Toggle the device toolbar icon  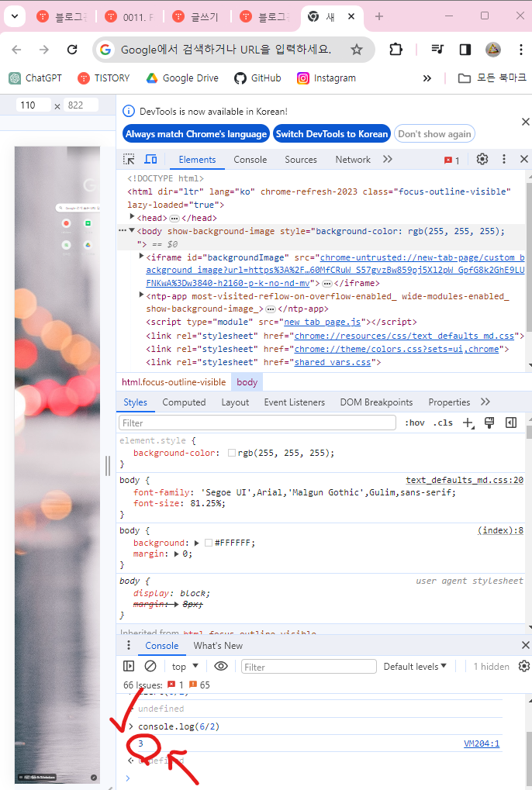tap(150, 159)
